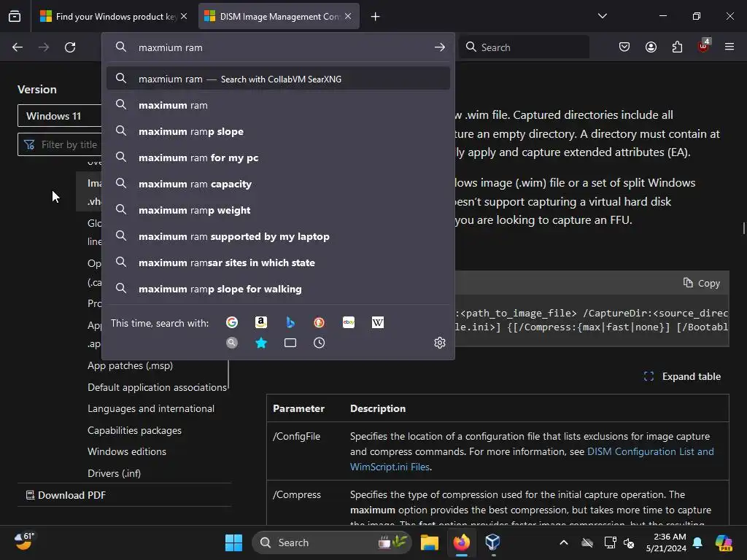Viewport: 747px width, 560px height.
Task: Choose 'Search with CollabVM SearXNG' result
Action: tap(278, 79)
